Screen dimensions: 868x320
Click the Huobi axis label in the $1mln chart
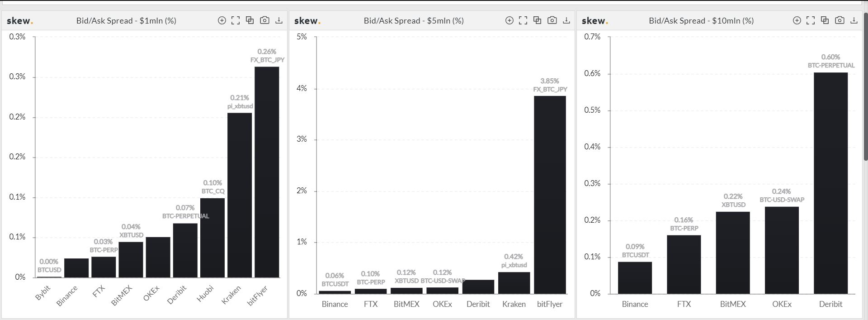(205, 293)
